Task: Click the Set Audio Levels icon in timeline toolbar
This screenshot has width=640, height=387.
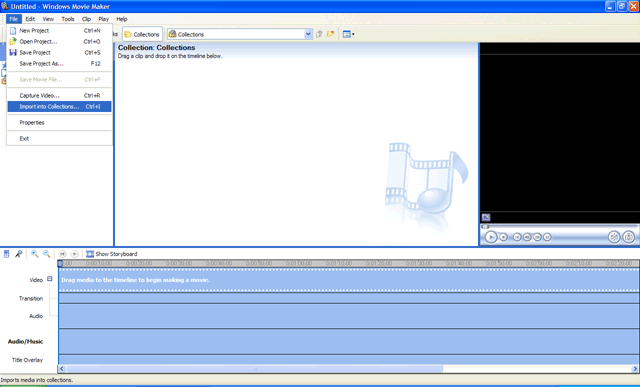Action: point(7,254)
